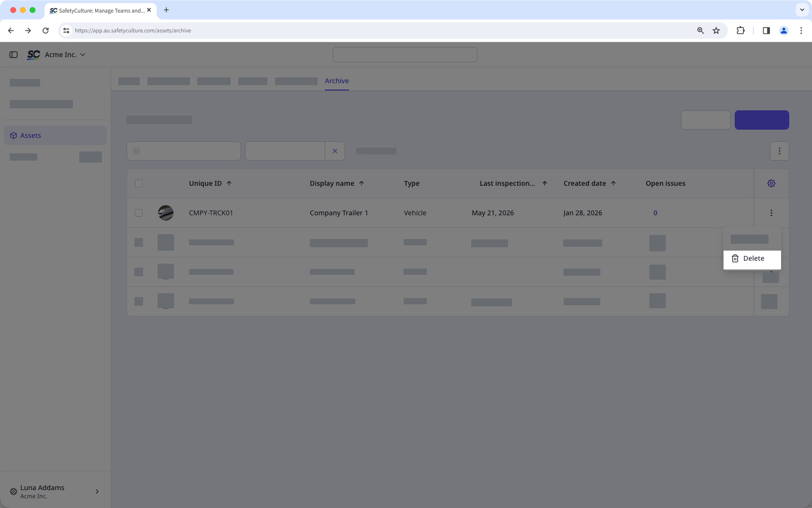The height and width of the screenshot is (508, 812).
Task: Open the Company Trailer 1 asset thumbnail
Action: (166, 213)
